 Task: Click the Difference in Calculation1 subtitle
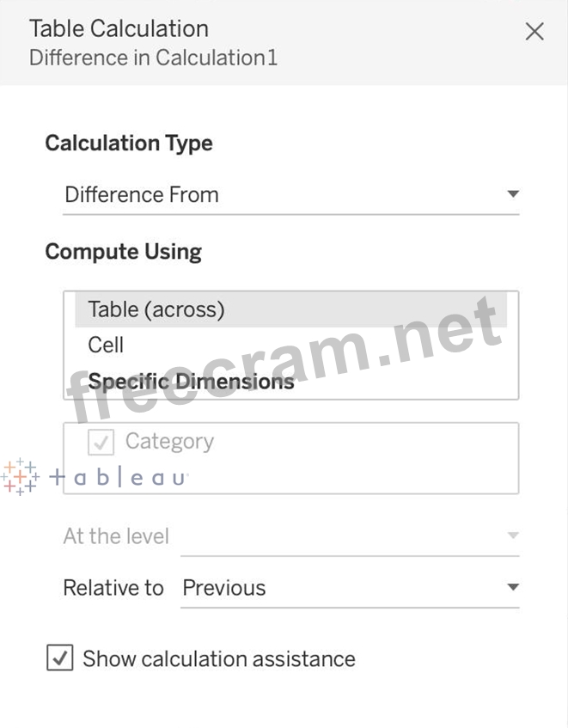[x=153, y=58]
